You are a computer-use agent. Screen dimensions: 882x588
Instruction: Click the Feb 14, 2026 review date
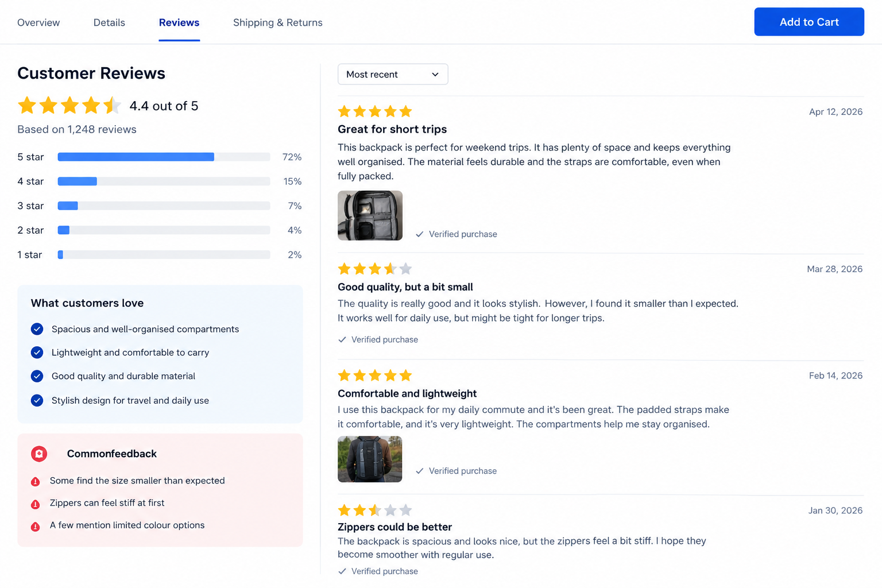pyautogui.click(x=835, y=376)
